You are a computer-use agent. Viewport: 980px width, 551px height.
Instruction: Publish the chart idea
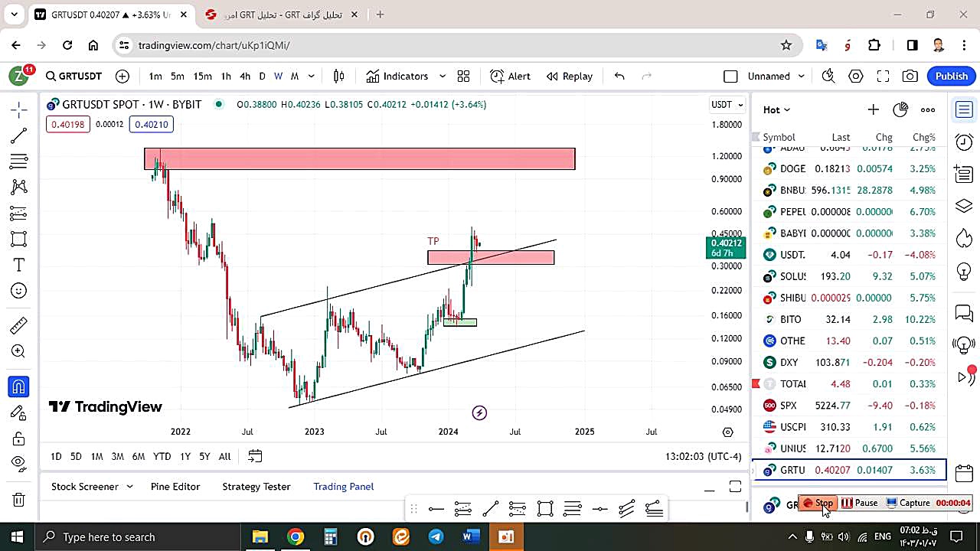tap(952, 76)
